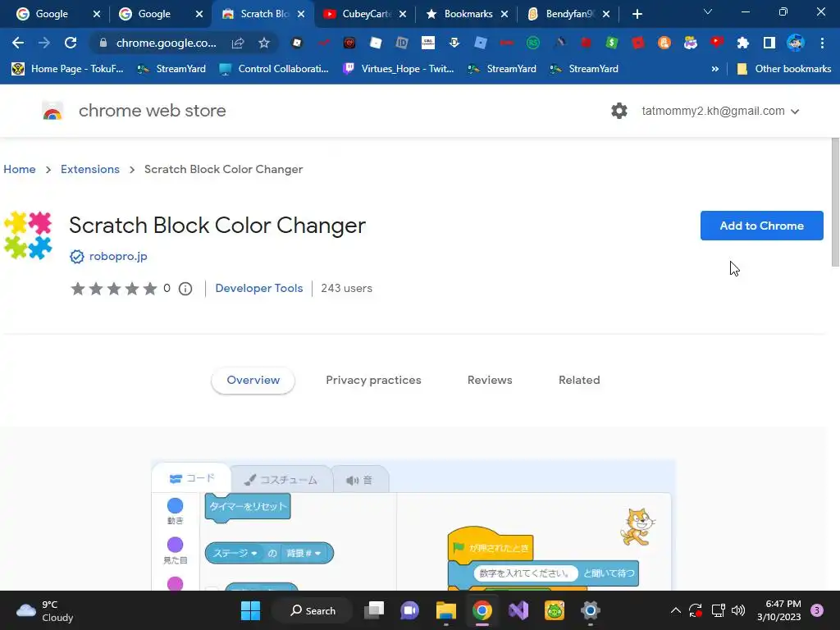Select the Overview tab
840x630 pixels.
(253, 381)
